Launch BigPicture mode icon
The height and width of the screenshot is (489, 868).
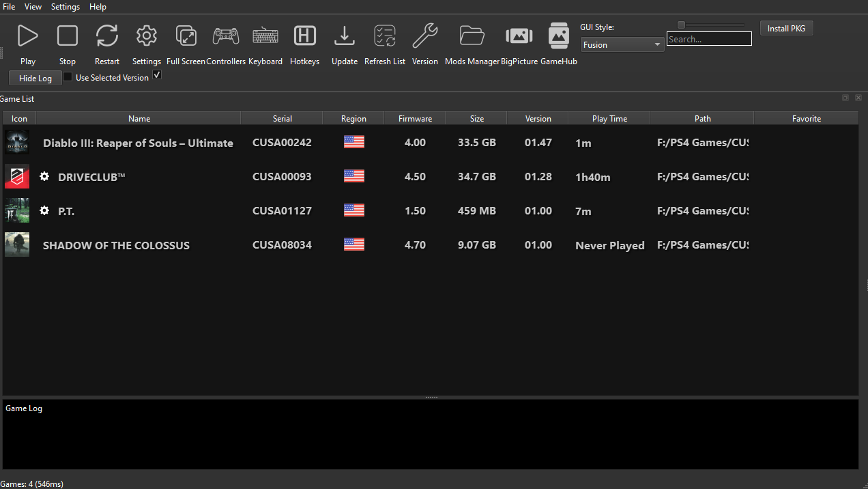(519, 36)
